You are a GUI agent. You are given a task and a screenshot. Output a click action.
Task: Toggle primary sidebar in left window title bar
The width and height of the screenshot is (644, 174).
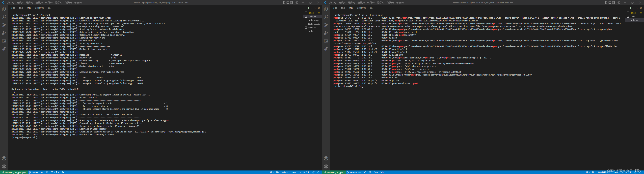pos(284,3)
